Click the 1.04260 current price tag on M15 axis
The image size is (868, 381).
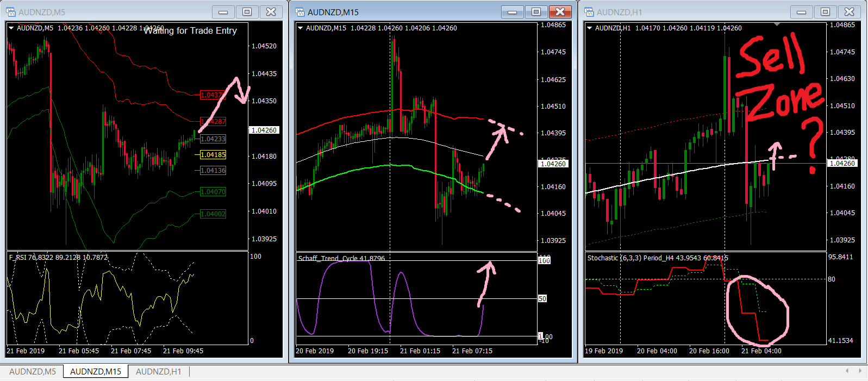click(x=553, y=164)
